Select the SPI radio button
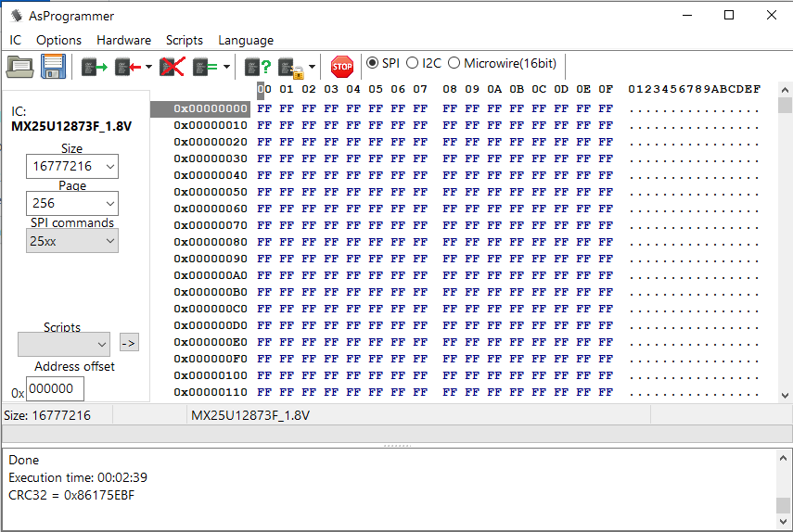793x532 pixels. coord(373,64)
